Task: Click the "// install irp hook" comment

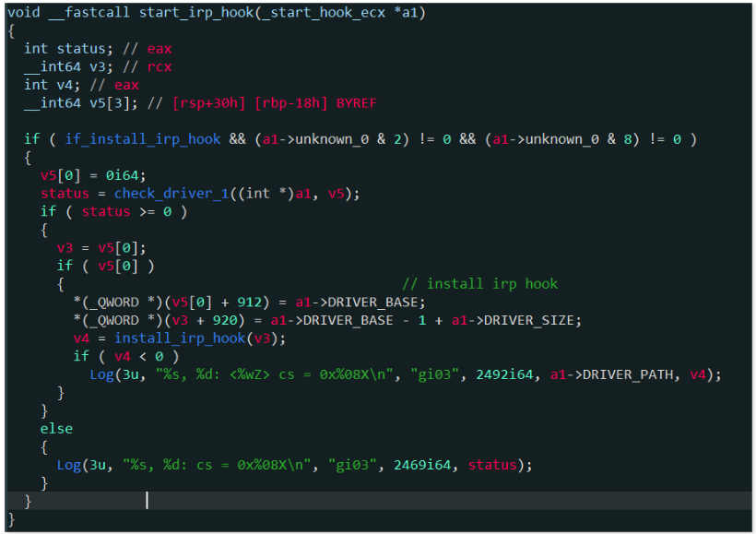Action: 478,283
